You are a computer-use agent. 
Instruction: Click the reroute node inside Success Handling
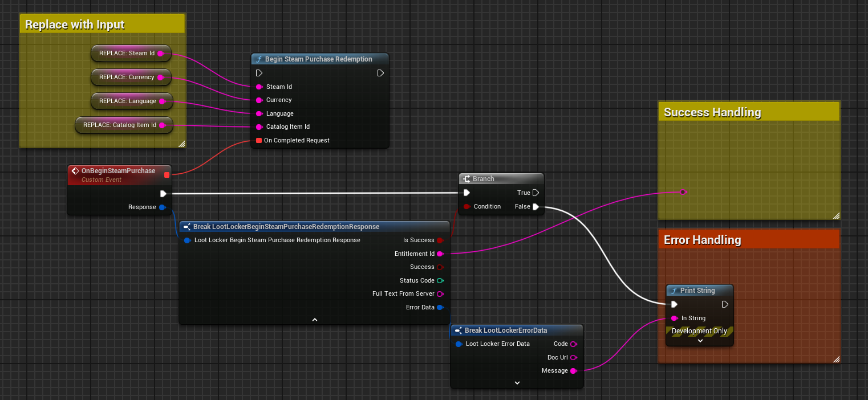pyautogui.click(x=683, y=192)
